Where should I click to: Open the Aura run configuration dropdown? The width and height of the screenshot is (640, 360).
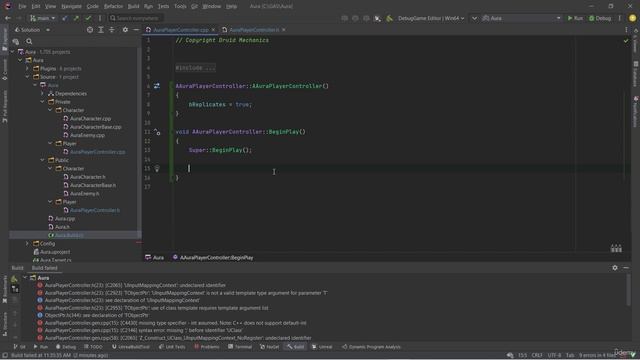[521, 18]
